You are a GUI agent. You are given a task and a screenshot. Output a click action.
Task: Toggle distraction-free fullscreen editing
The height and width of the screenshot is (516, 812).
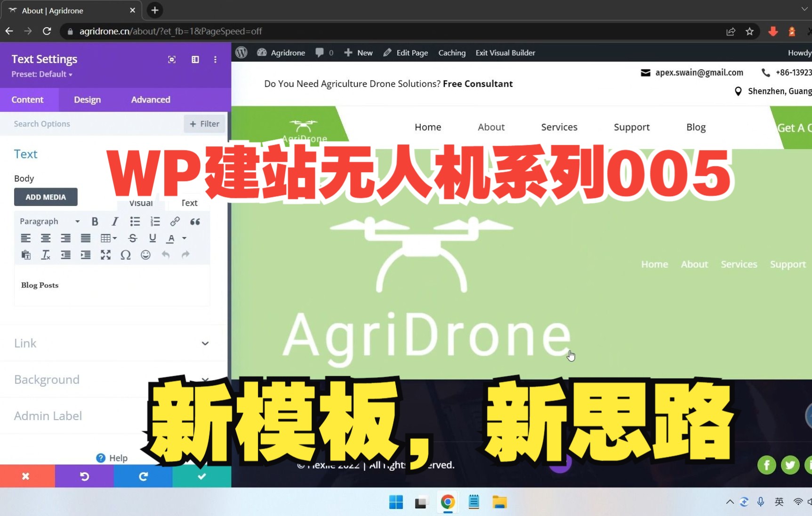click(x=106, y=254)
